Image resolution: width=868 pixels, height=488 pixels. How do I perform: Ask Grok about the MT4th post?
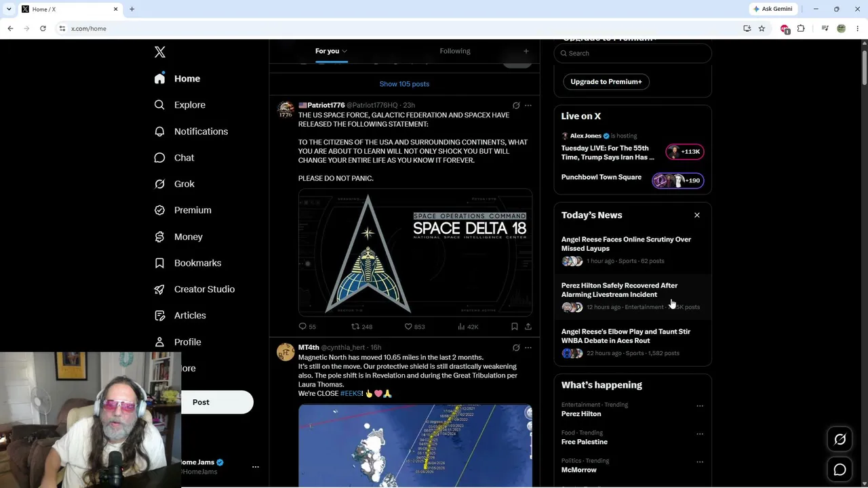(x=516, y=348)
